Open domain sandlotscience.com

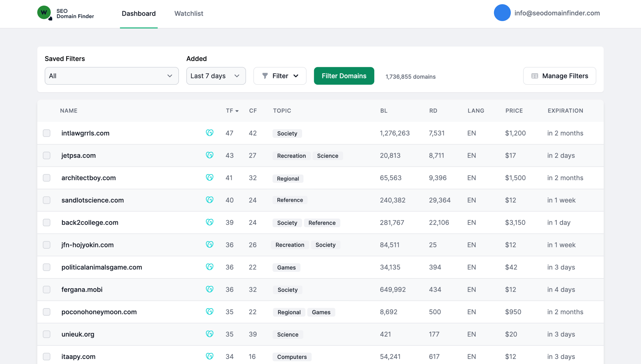[93, 200]
